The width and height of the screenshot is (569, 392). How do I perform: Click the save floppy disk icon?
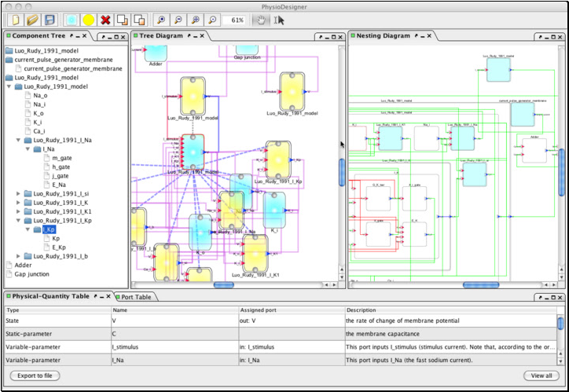(50, 19)
